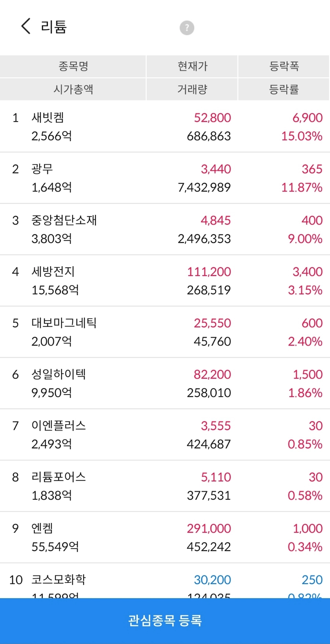This screenshot has height=644, width=330.
Task: Open 코스모화학 at rank 10
Action: (165, 581)
